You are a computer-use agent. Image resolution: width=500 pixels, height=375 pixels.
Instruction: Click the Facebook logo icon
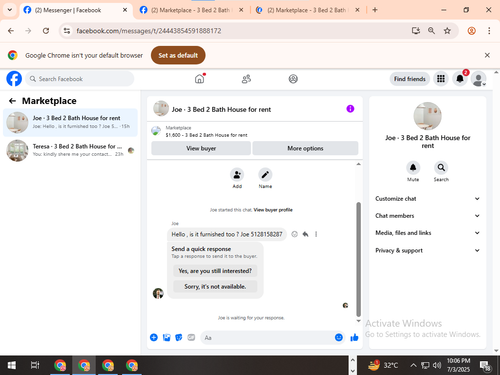point(14,79)
